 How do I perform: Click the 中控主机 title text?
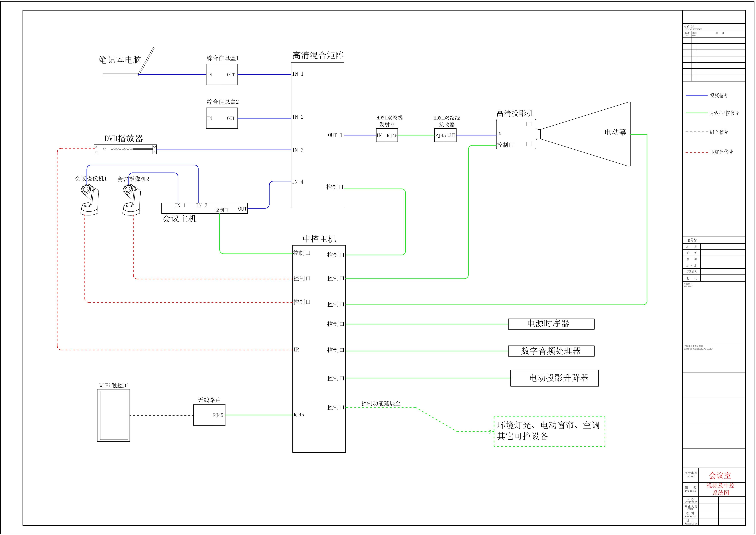319,239
